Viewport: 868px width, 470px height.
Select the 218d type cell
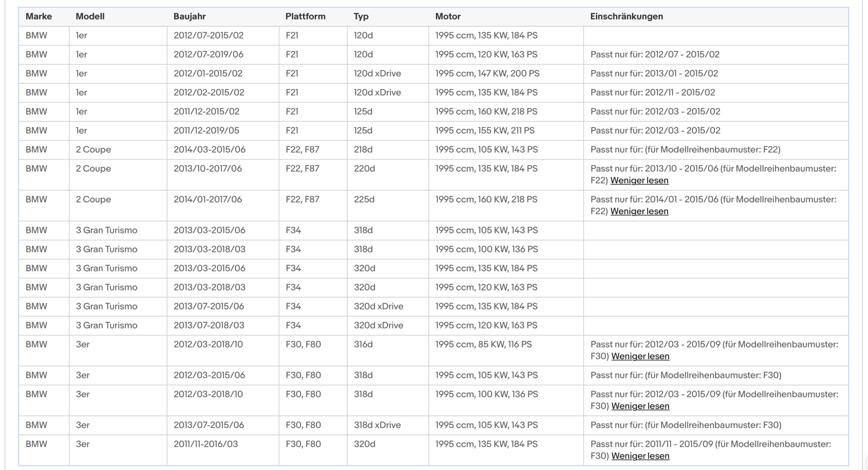pos(388,150)
